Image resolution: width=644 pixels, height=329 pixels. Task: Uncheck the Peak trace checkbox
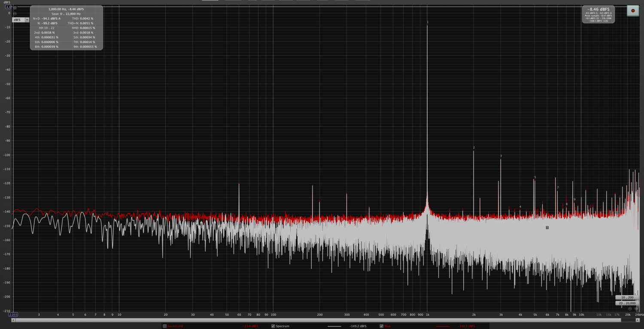pos(381,326)
